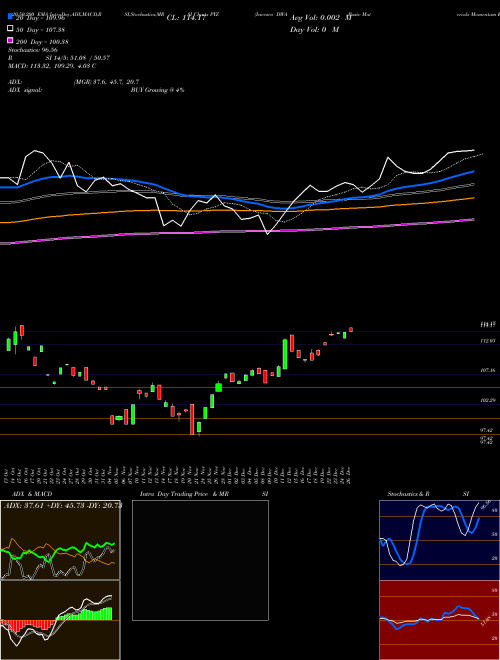Click the ADX signal: label

pyautogui.click(x=25, y=90)
